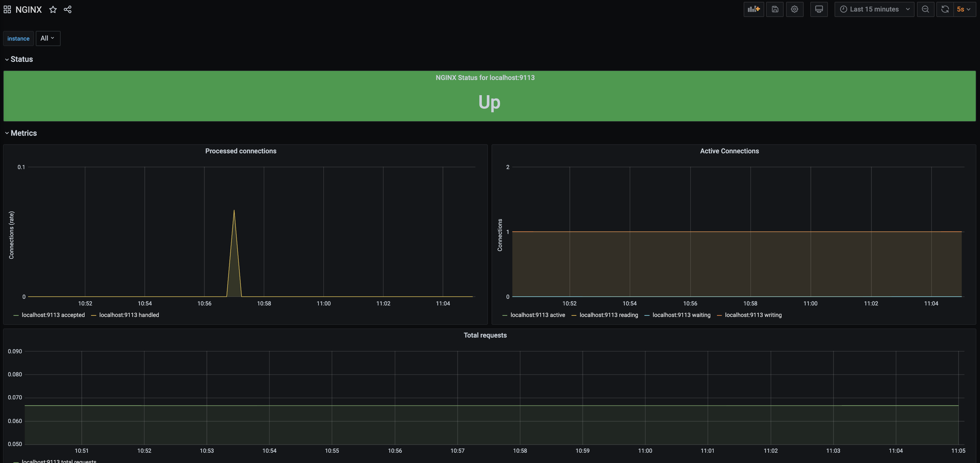Screen dimensions: 980x463
Task: Collapse the Metrics section
Action: (21, 133)
